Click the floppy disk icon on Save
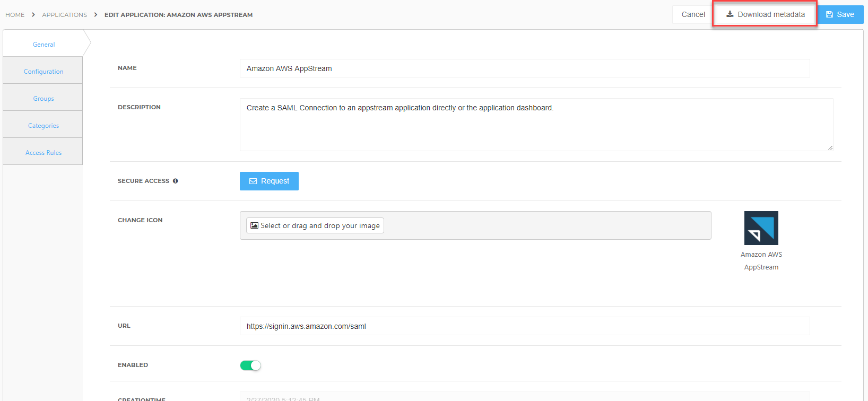Screen dimensions: 868x401 click(x=829, y=15)
